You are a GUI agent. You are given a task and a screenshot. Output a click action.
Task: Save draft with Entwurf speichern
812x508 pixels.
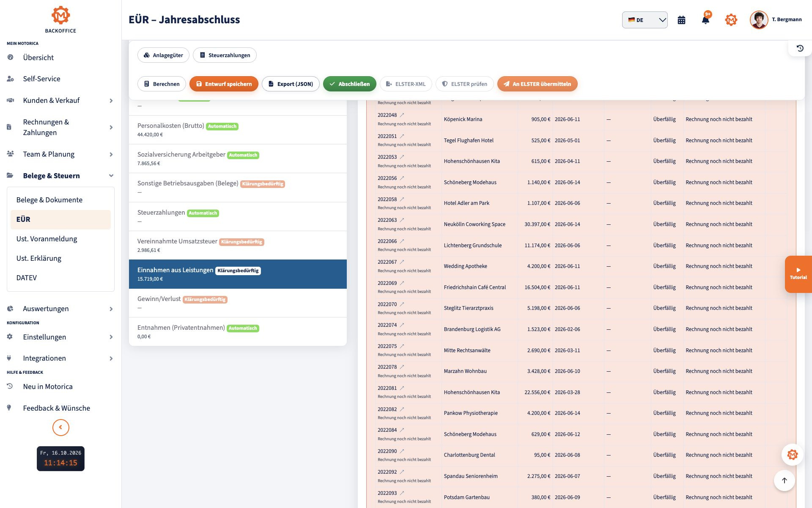click(224, 84)
